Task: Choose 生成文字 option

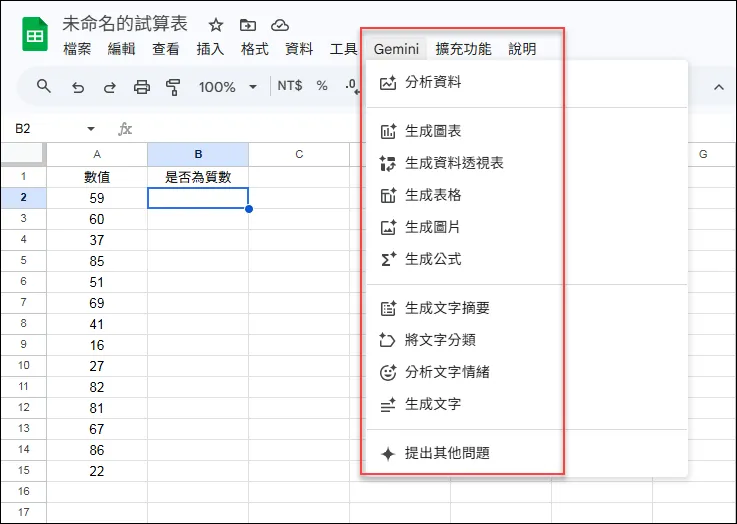Action: pyautogui.click(x=526, y=404)
